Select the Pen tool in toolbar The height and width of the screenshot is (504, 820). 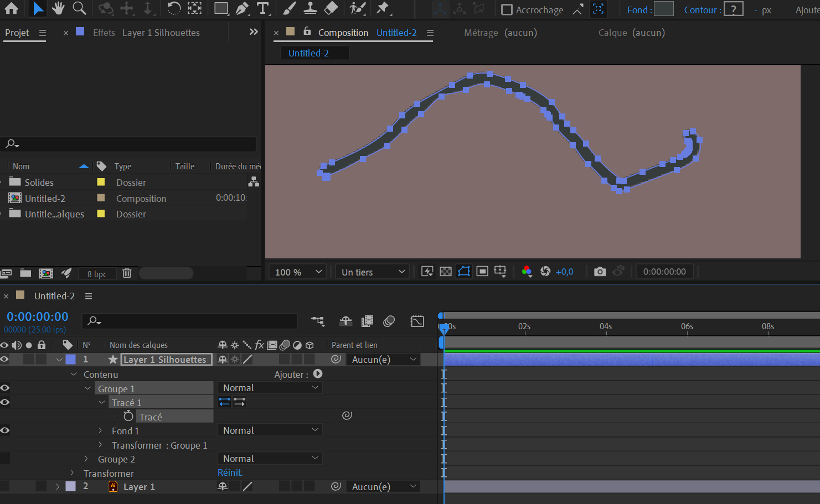(242, 8)
